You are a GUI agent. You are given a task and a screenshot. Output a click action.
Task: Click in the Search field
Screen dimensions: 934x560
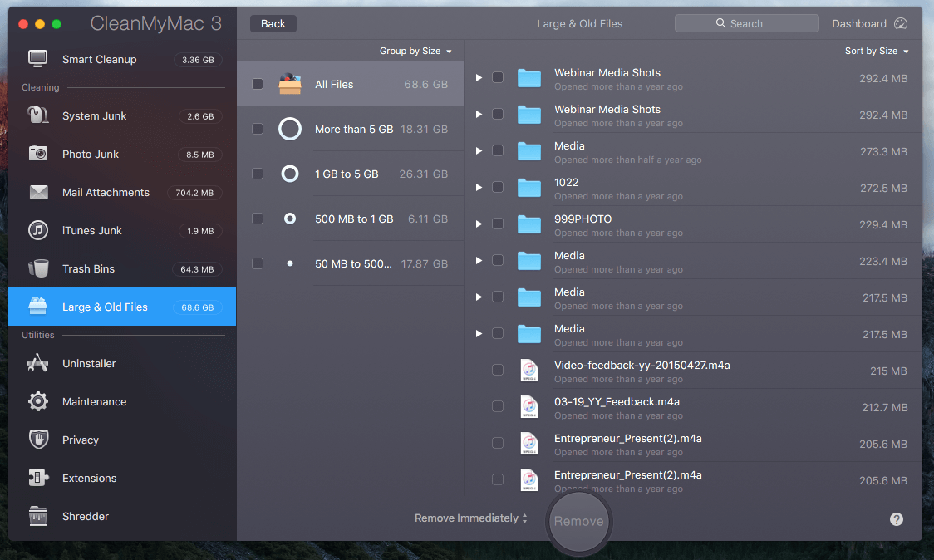pos(746,23)
